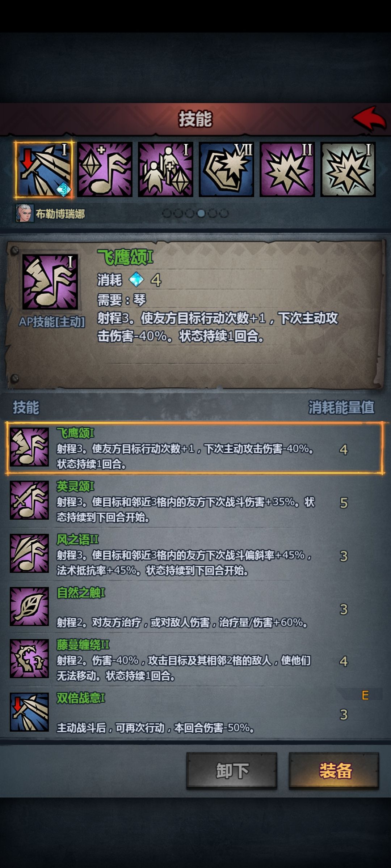The width and height of the screenshot is (391, 868).
Task: Choose the 英灵颂I skill row
Action: [x=195, y=501]
